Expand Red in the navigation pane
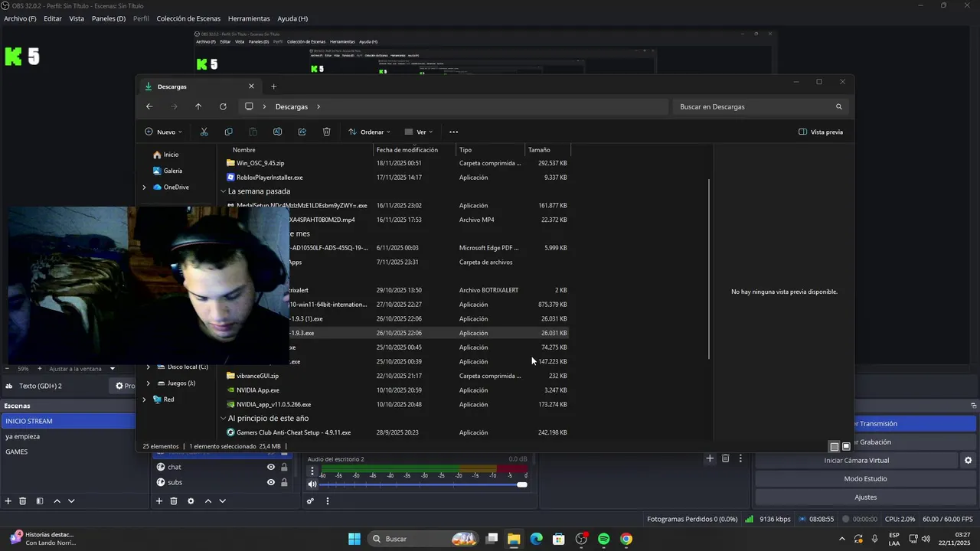The width and height of the screenshot is (980, 551). pyautogui.click(x=144, y=399)
